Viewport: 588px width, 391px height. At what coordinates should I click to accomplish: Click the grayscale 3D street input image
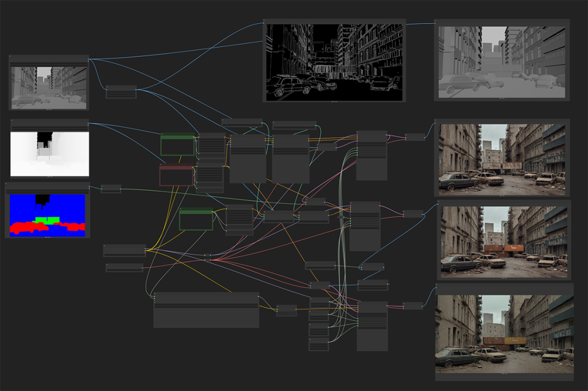coord(49,86)
